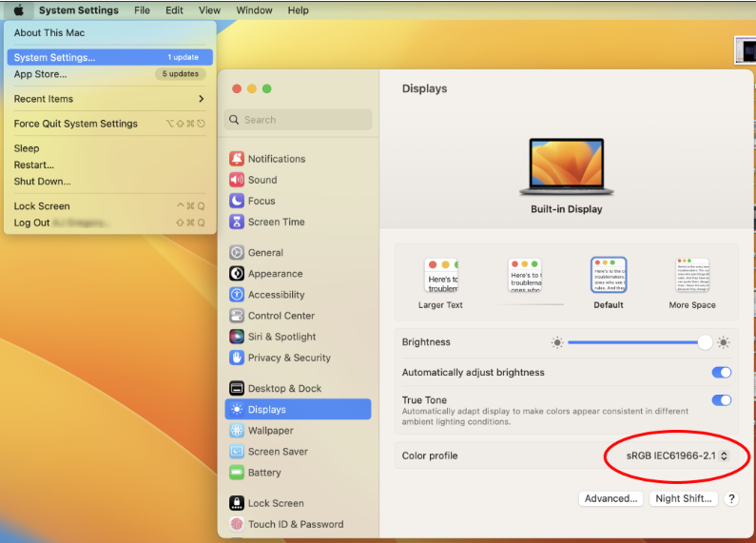The width and height of the screenshot is (756, 543).
Task: Open the Help menu
Action: [x=298, y=10]
